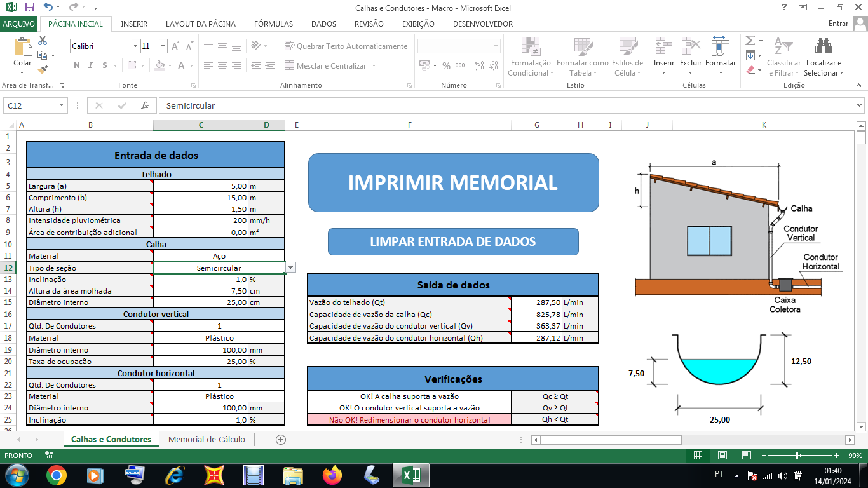Expand the Calibri font name dropdown
This screenshot has width=868, height=488.
point(135,46)
